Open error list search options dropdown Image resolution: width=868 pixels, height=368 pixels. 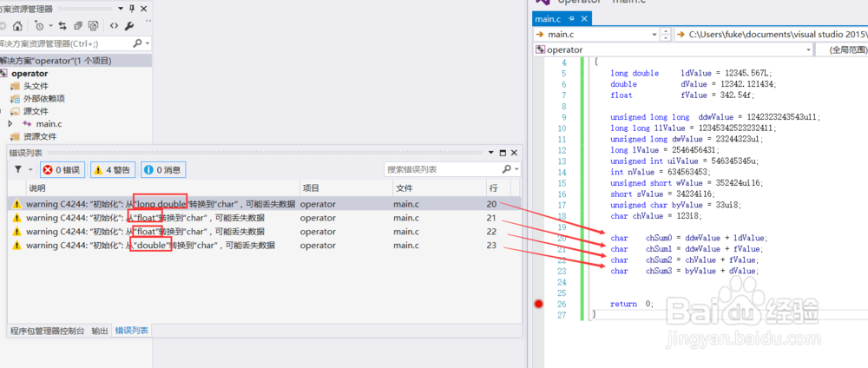pos(516,169)
